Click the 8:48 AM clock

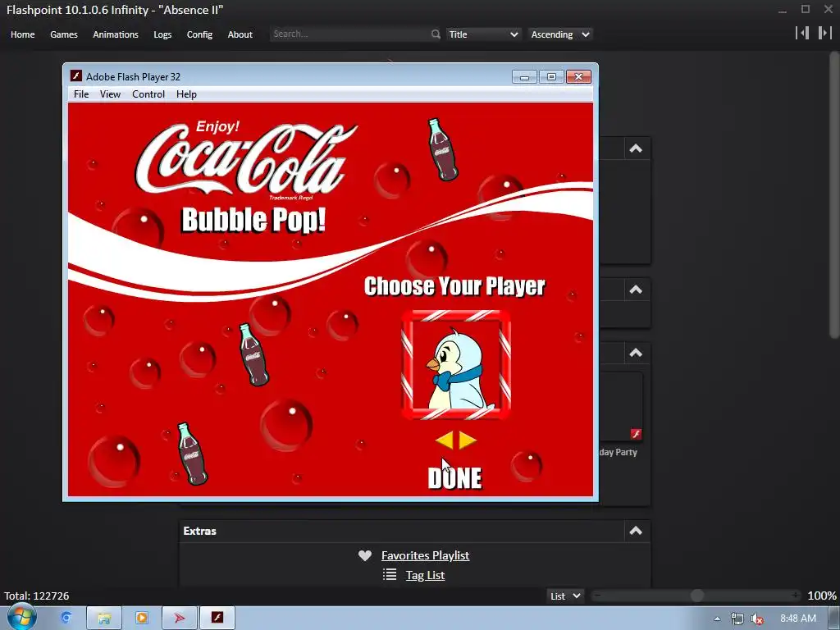point(798,619)
